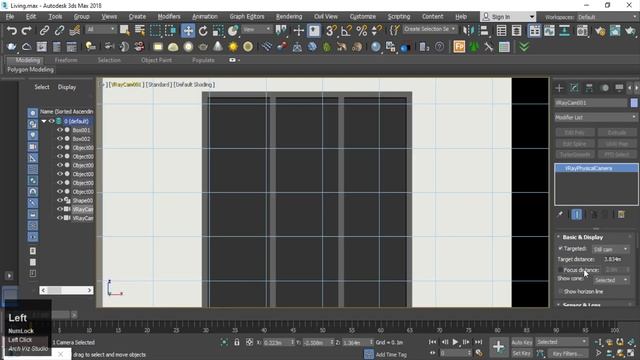Open the Create panel plus icon
The image size is (640, 360).
click(x=559, y=88)
